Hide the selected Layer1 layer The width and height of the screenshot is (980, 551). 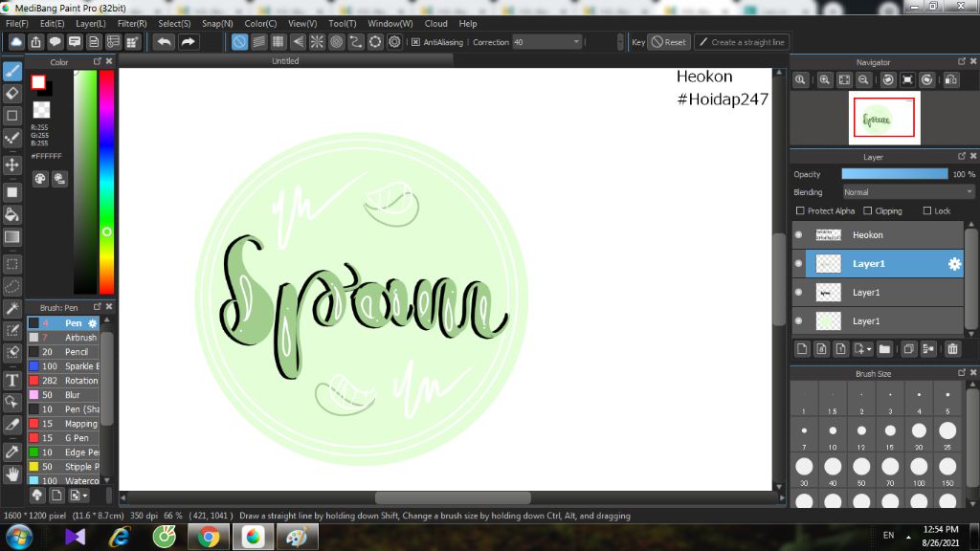(799, 264)
